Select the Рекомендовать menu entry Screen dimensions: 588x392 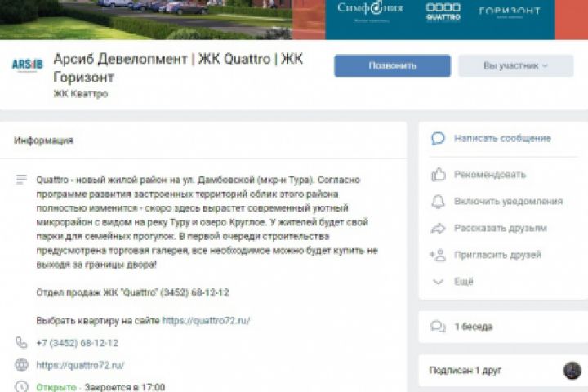pos(490,175)
